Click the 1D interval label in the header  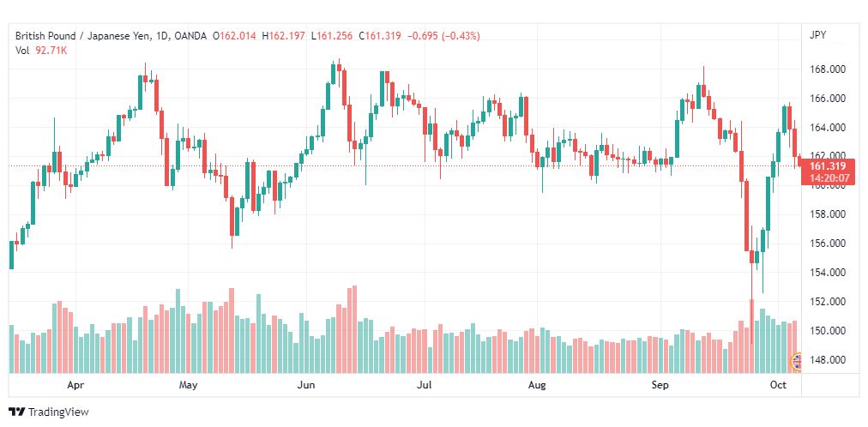161,36
